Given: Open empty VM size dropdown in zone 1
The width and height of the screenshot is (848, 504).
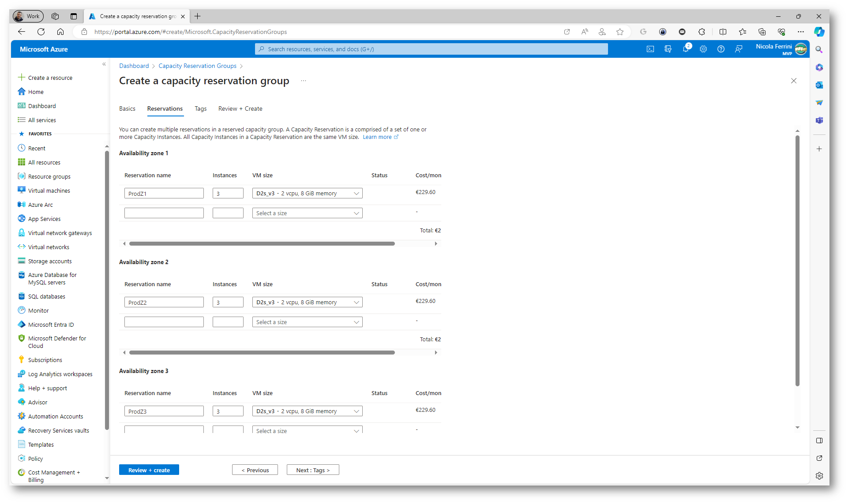Looking at the screenshot, I should click(308, 213).
